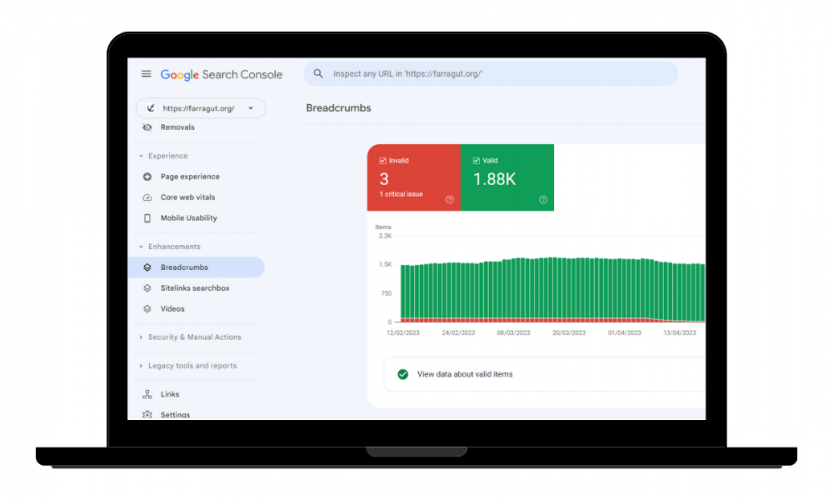The image size is (833, 500).
Task: Click the Sitelinks searchbox layers icon
Action: click(147, 288)
